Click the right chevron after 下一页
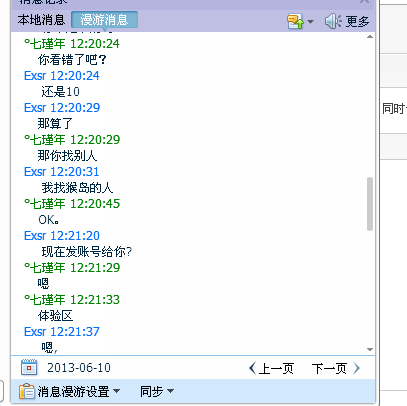The image size is (407, 406). coord(357,368)
